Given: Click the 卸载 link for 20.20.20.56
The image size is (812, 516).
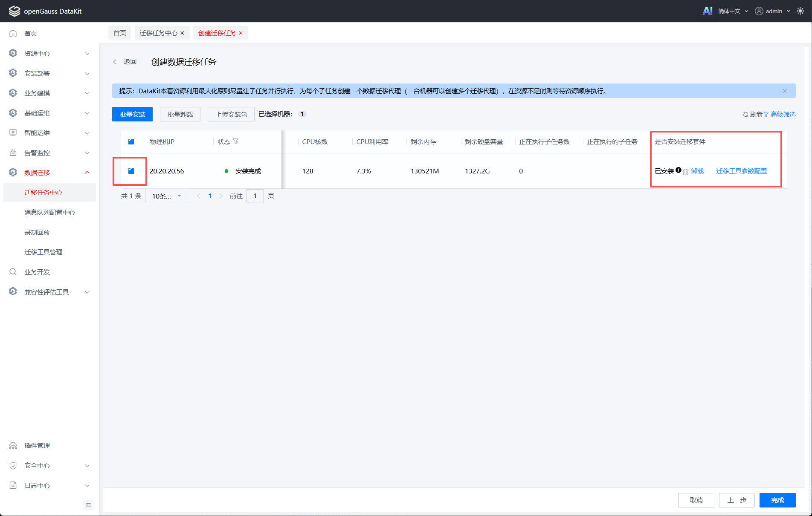Looking at the screenshot, I should tap(697, 171).
